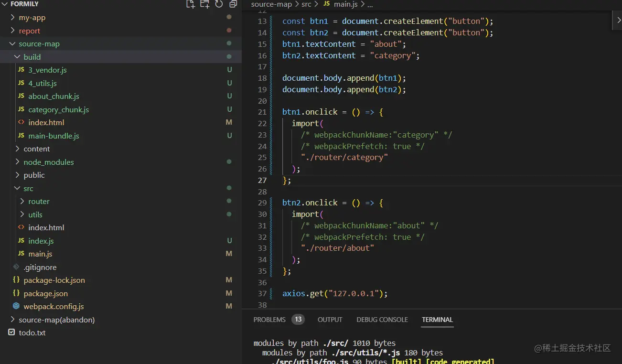Expand the public folder
This screenshot has width=622, height=364.
tap(17, 175)
